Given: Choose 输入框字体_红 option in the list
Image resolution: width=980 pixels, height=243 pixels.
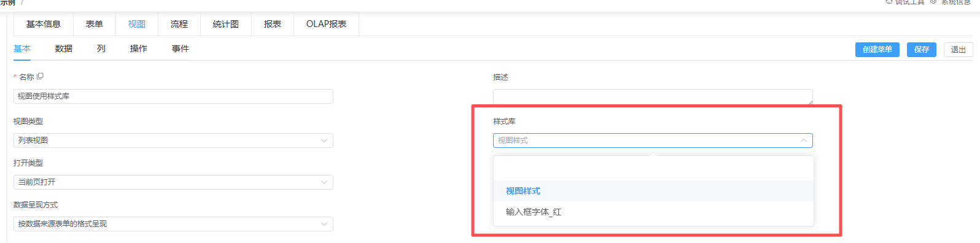Looking at the screenshot, I should (x=653, y=212).
